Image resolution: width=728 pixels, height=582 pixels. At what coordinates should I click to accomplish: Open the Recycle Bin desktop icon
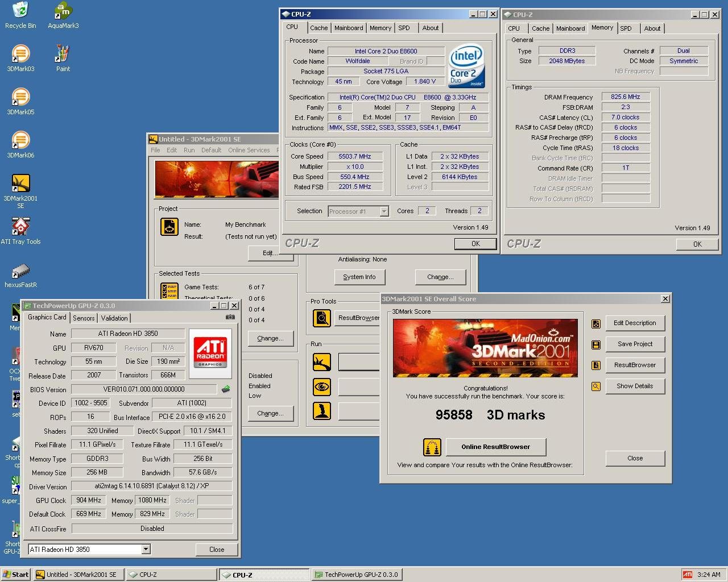click(20, 15)
